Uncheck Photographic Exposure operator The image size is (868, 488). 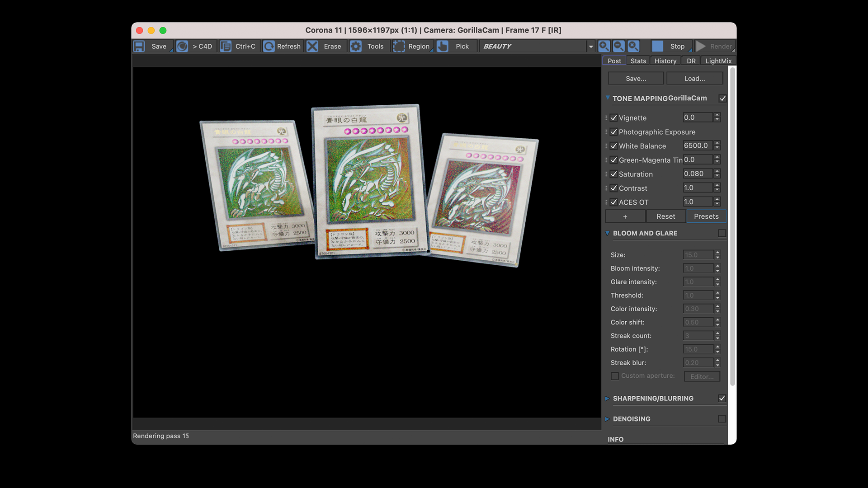coord(613,132)
